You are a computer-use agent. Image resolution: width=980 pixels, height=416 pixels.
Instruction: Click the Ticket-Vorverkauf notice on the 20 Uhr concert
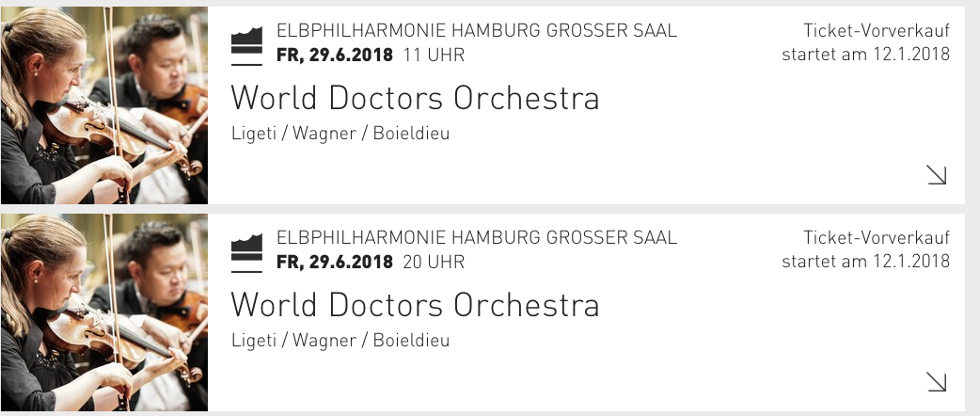pyautogui.click(x=877, y=238)
